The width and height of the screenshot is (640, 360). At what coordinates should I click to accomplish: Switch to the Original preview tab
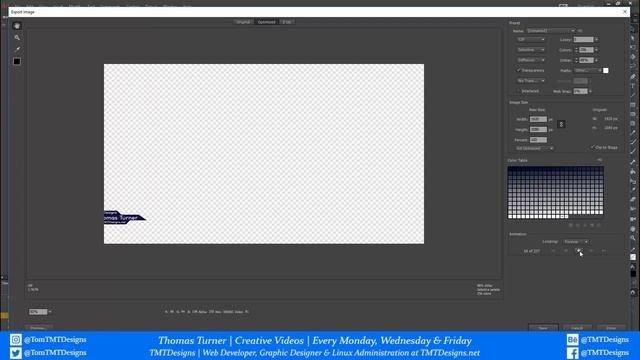[243, 22]
